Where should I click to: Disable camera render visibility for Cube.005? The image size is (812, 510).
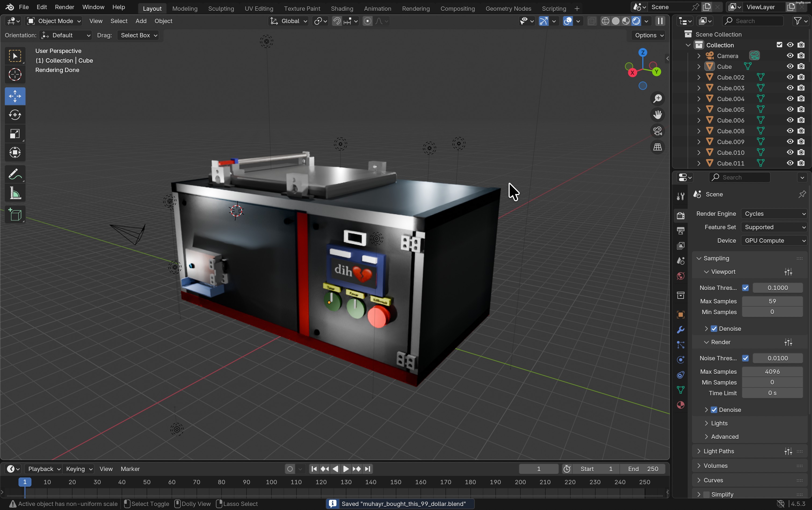[801, 109]
